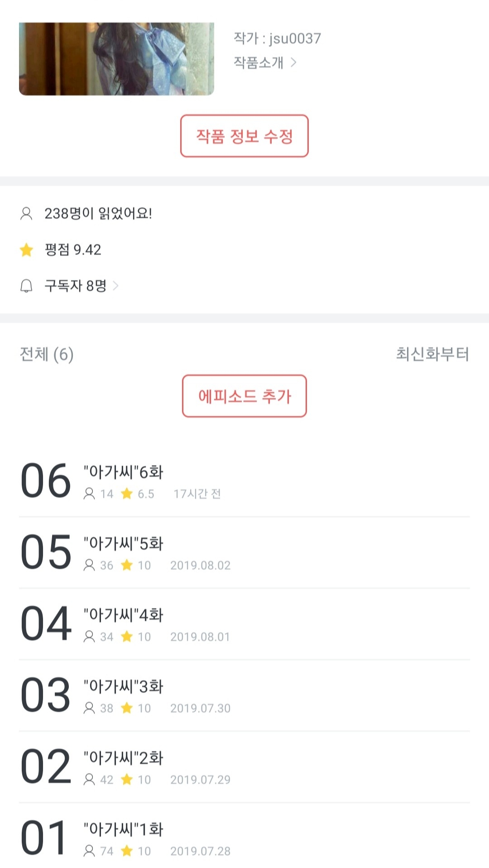Click the reader count person icon
The width and height of the screenshot is (489, 868).
26,213
